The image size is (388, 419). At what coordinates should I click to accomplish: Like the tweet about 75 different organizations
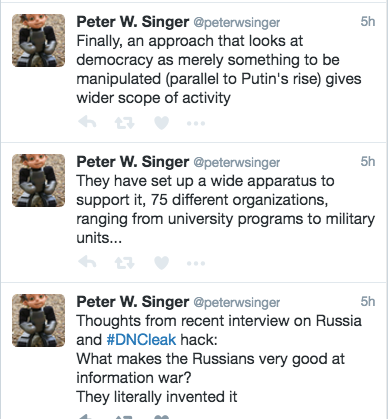pyautogui.click(x=162, y=263)
